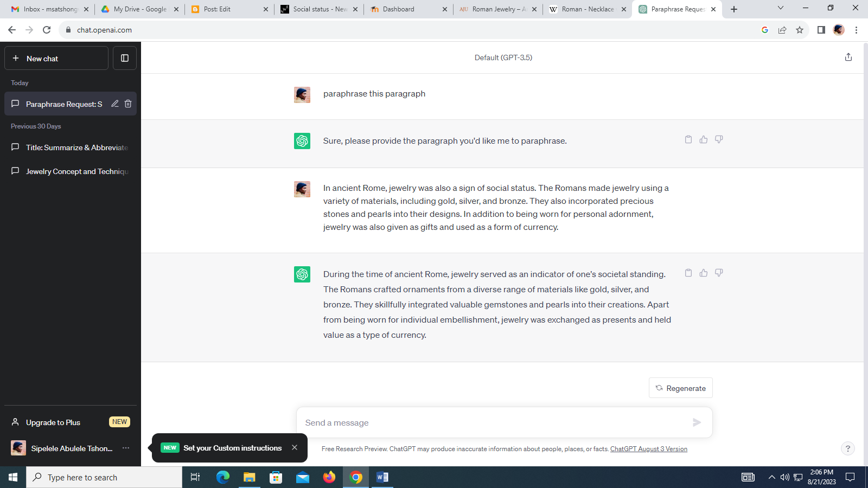Focus the Send a message input field
The width and height of the screenshot is (868, 488).
494,422
